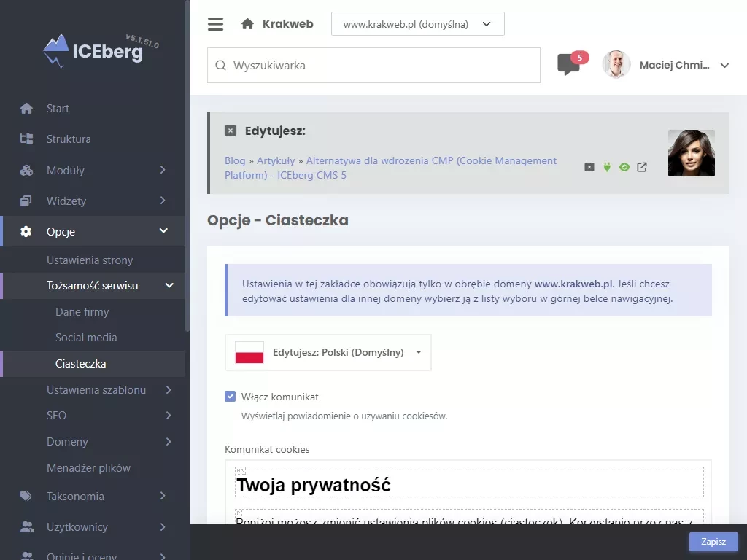Viewport: 747px width, 560px height.
Task: Open the user menu chevron
Action: coord(724,66)
